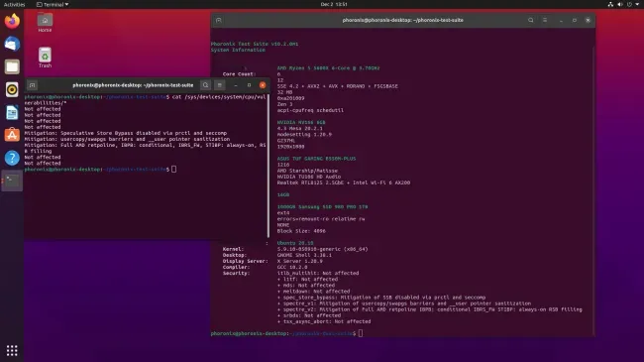Click search icon in the large terminal header
The height and width of the screenshot is (362, 644).
pos(531,20)
